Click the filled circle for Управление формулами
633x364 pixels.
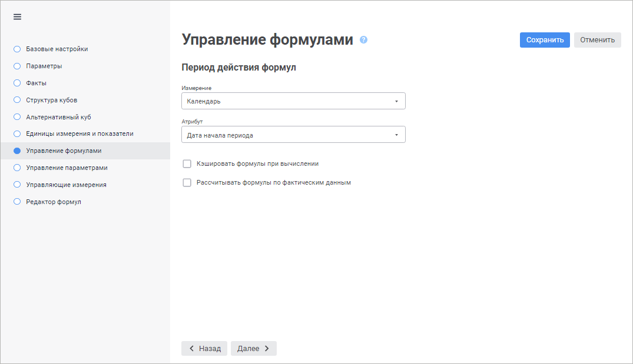click(x=17, y=151)
